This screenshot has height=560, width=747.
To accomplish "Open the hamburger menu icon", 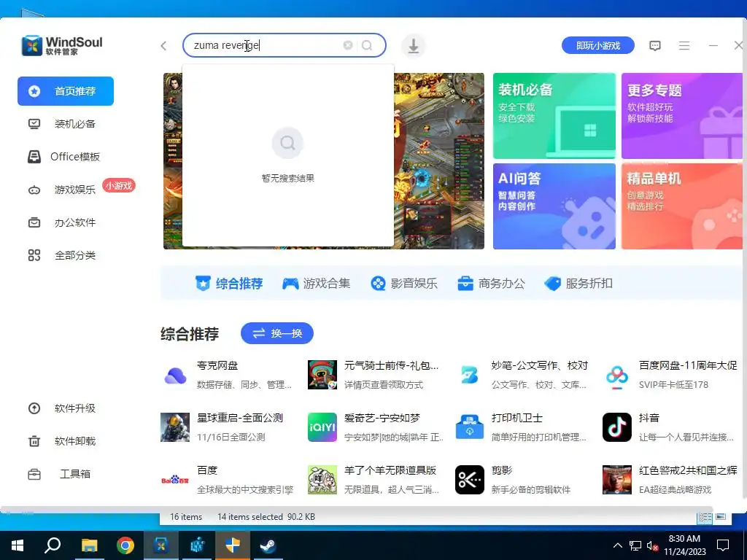I will [684, 46].
